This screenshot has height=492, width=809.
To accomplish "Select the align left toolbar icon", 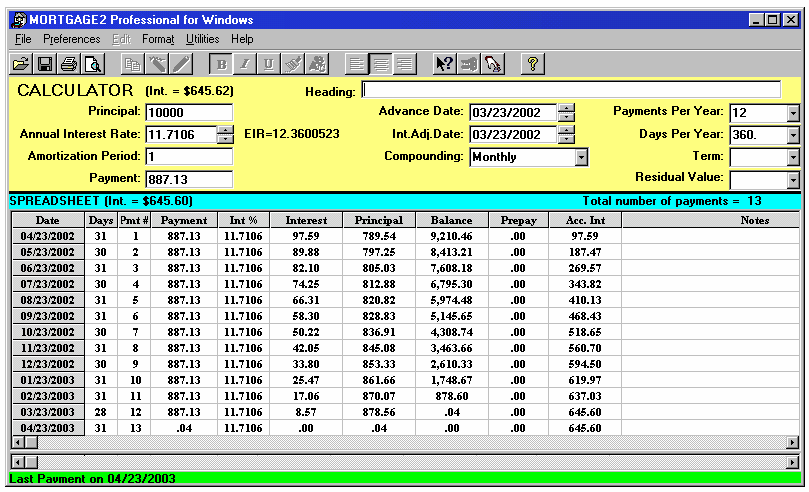I will click(357, 64).
